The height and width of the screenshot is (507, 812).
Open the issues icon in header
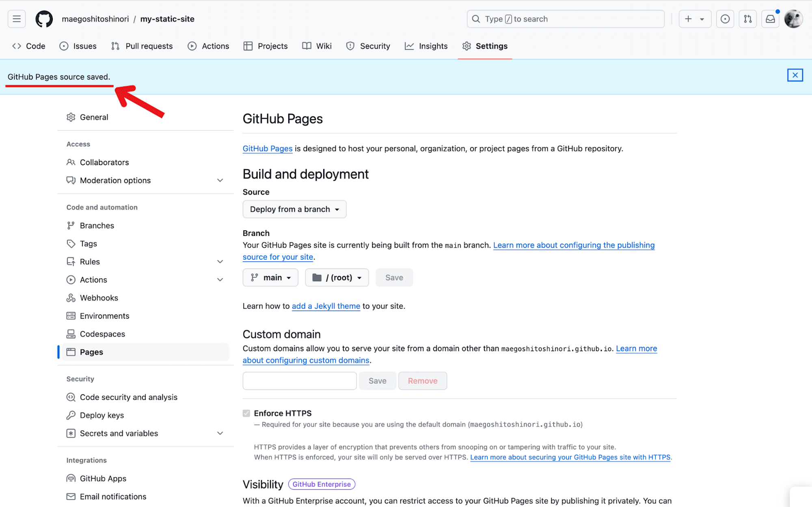click(x=725, y=19)
